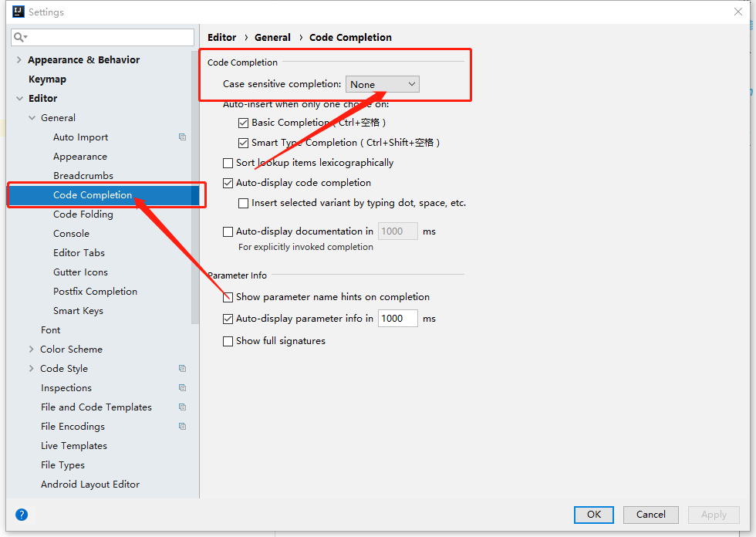Image resolution: width=756 pixels, height=537 pixels.
Task: Click the settings search input field
Action: [103, 37]
